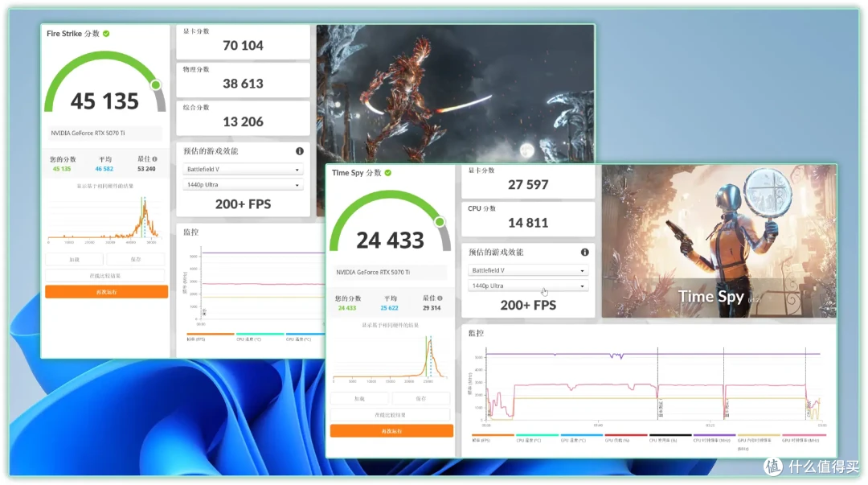
Task: Open the 1440p Ultra dropdown in Time Spy window
Action: pos(528,286)
